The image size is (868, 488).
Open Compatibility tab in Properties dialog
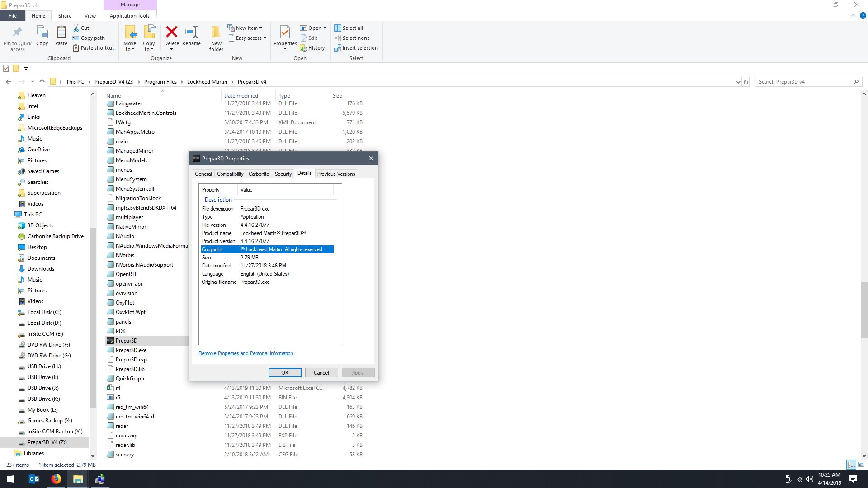[230, 174]
